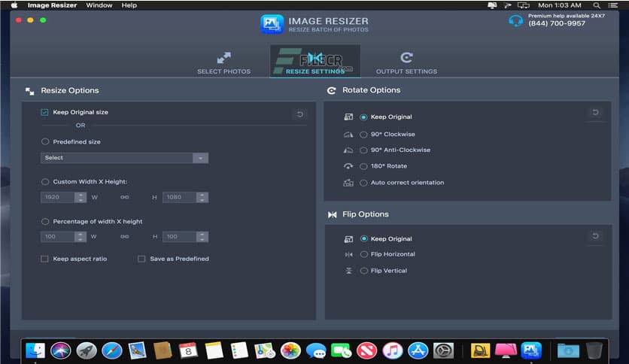Click the percentage width field showing 100
Viewport: 629px width, 364px height.
coord(58,237)
